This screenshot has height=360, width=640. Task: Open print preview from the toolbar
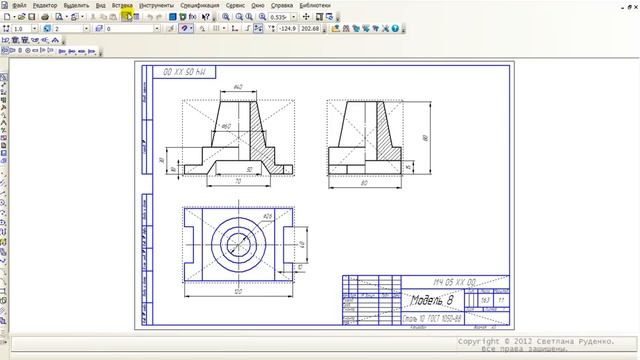[59, 17]
